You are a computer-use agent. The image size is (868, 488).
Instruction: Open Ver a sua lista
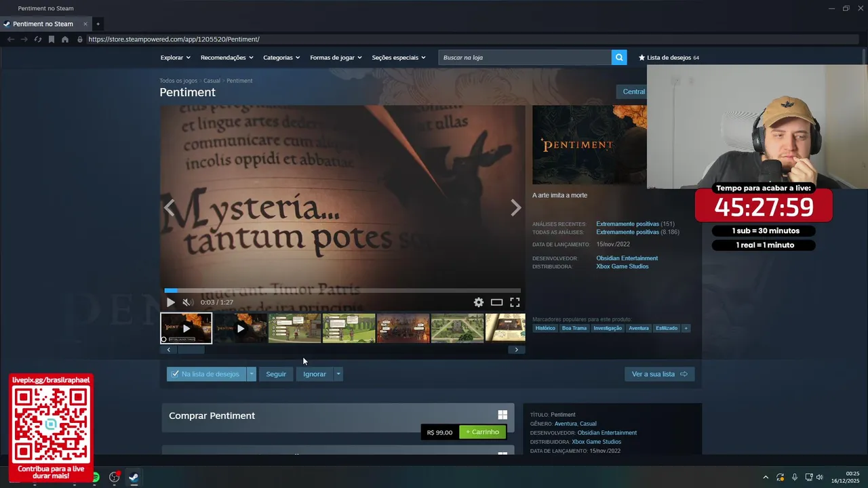(x=659, y=374)
